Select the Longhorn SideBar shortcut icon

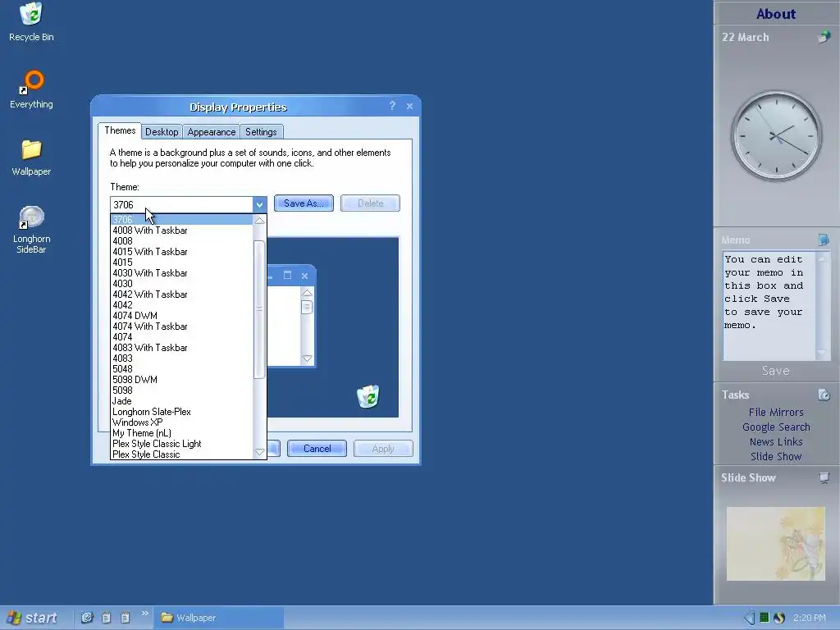[32, 230]
